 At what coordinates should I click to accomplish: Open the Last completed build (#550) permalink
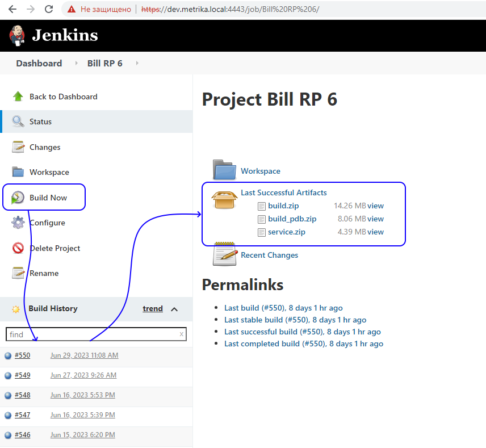pyautogui.click(x=303, y=344)
